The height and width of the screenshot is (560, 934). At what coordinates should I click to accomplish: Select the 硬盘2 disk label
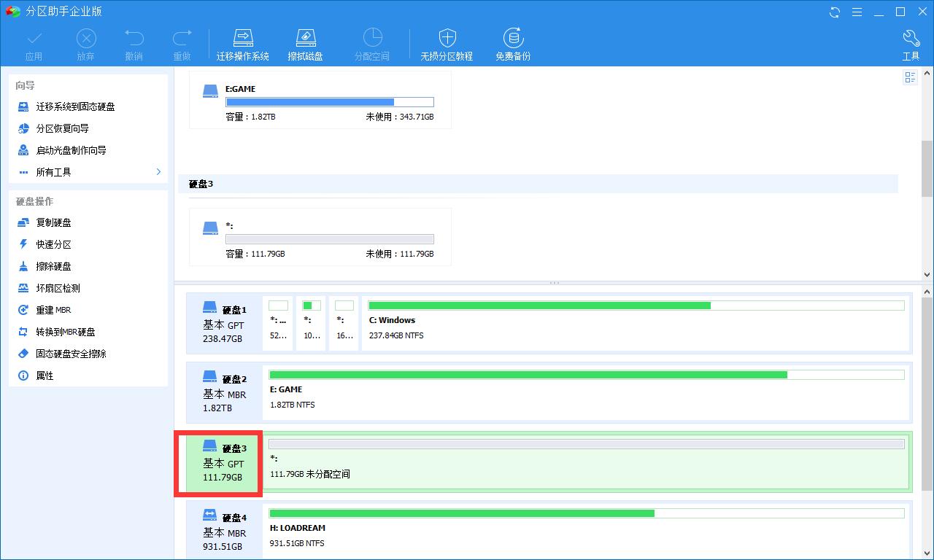click(224, 392)
